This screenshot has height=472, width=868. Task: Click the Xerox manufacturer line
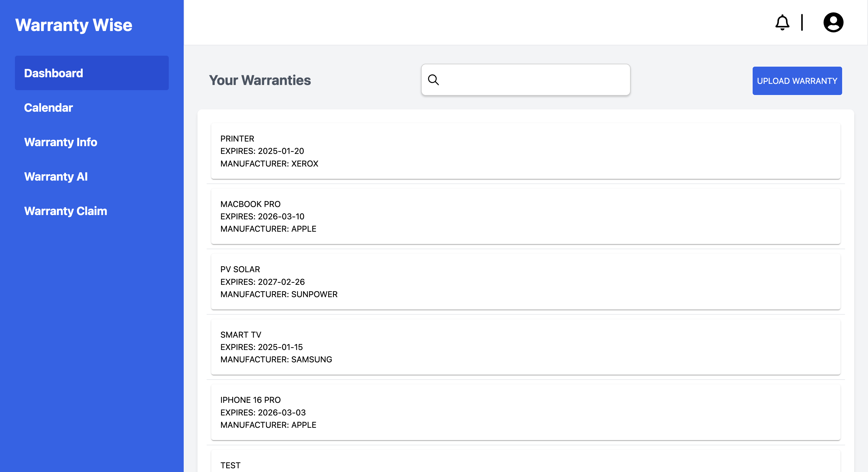tap(269, 164)
